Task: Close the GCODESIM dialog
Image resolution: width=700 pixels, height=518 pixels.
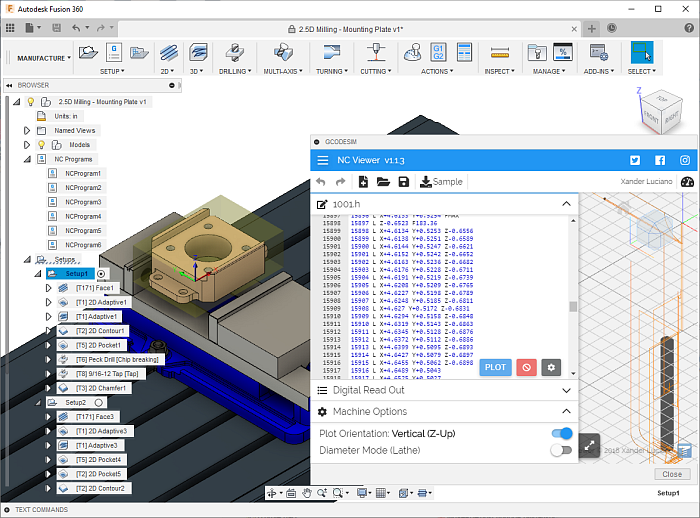Action: click(x=672, y=474)
